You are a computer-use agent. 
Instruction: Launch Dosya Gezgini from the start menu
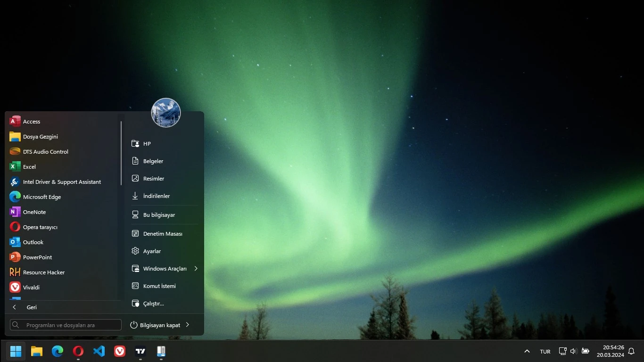tap(62, 137)
